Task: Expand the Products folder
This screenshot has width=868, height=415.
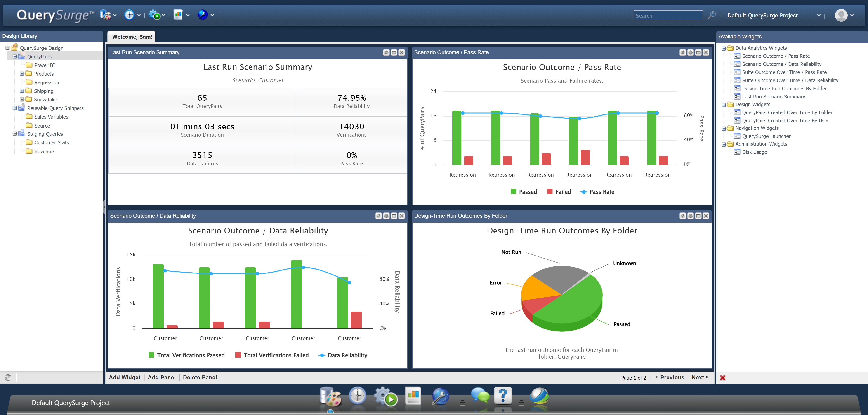Action: [x=22, y=74]
